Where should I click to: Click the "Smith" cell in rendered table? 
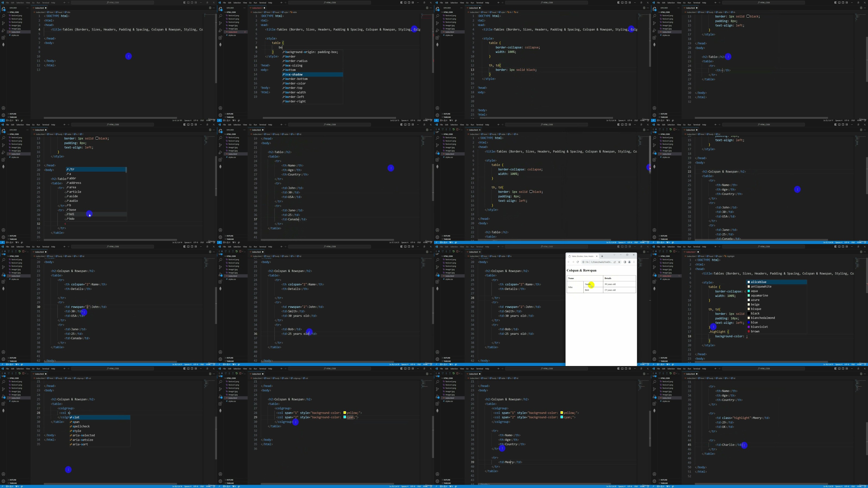pyautogui.click(x=588, y=284)
